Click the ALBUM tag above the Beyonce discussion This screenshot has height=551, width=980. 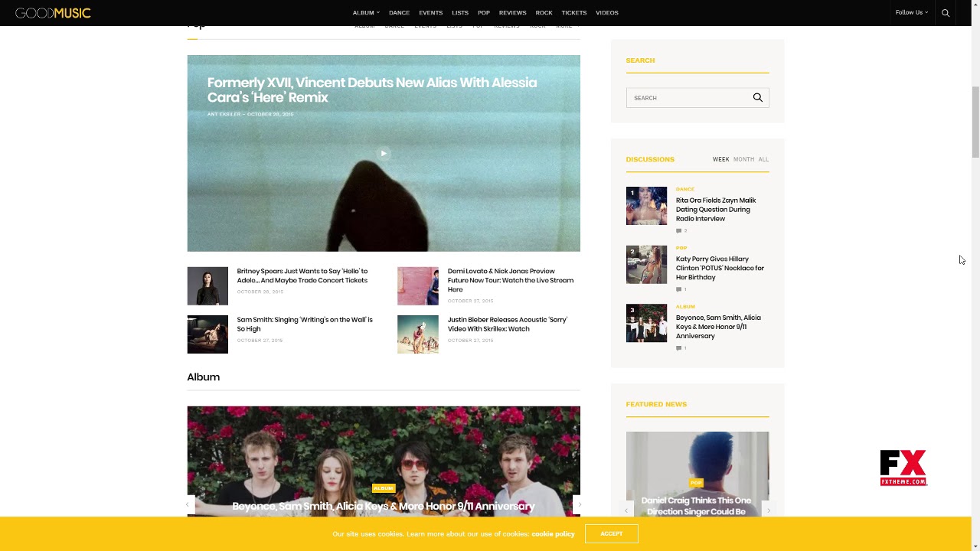pos(685,307)
